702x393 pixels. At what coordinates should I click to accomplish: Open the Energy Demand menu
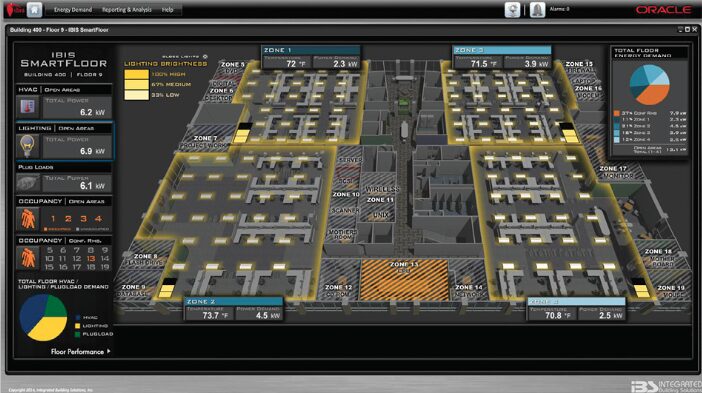(x=73, y=9)
